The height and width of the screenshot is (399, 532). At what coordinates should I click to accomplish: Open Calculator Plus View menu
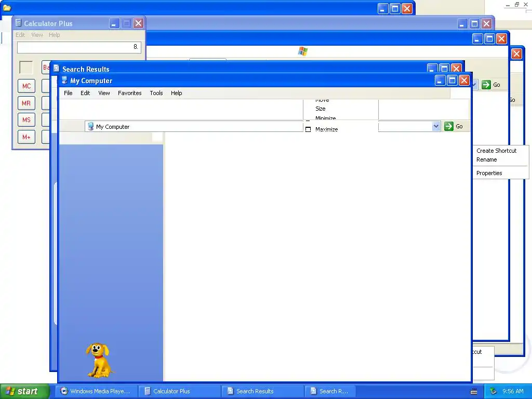37,35
